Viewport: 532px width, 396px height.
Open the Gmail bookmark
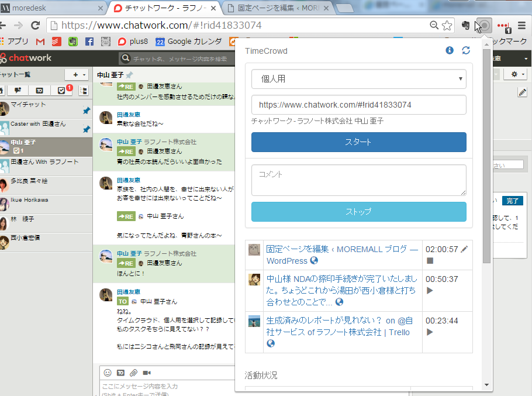(40, 42)
